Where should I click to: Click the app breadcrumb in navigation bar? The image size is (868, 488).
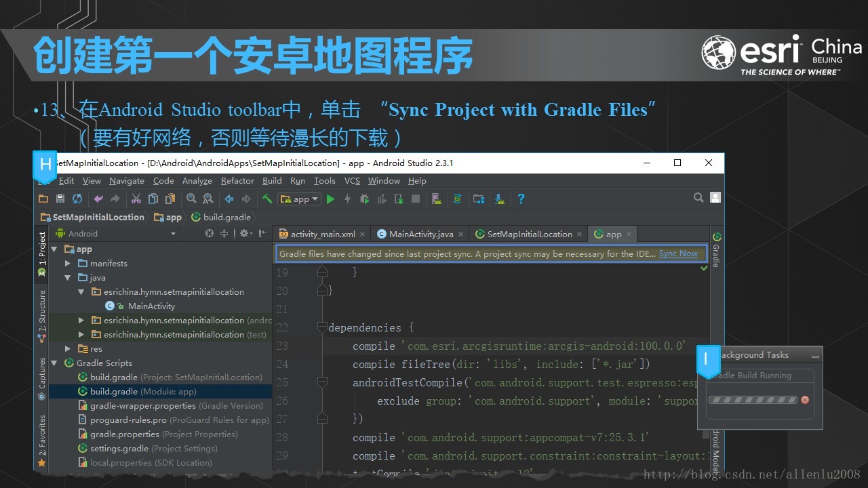click(x=168, y=217)
